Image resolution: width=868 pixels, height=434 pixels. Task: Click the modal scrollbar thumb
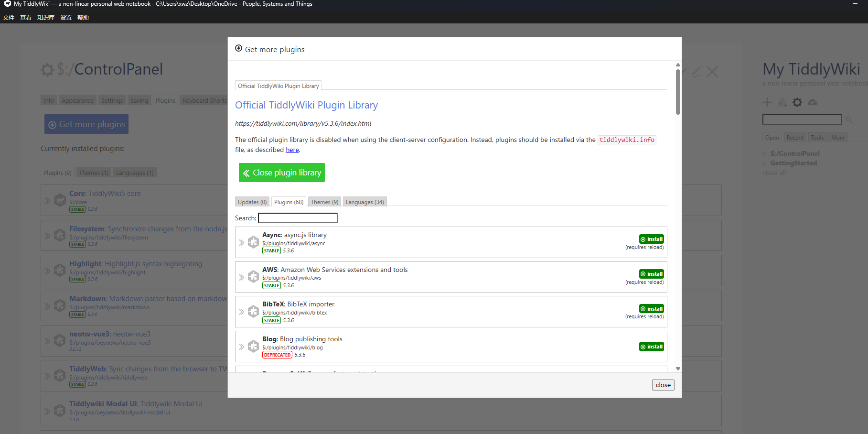[x=678, y=92]
